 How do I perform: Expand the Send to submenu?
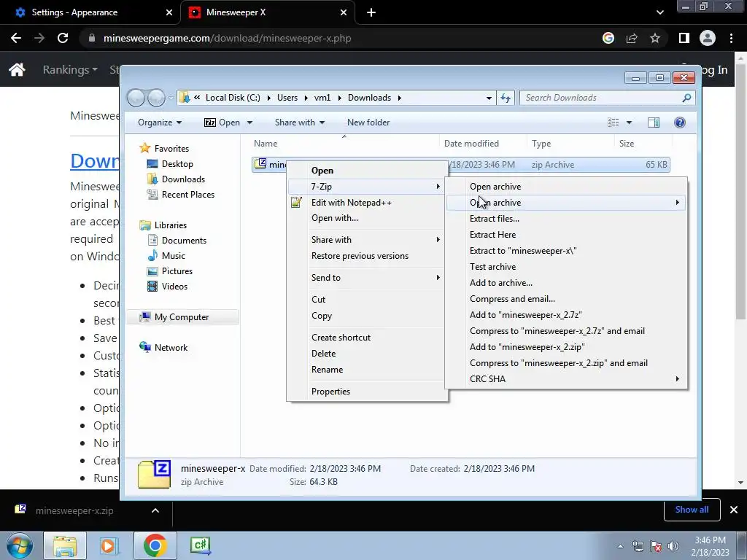[367, 278]
